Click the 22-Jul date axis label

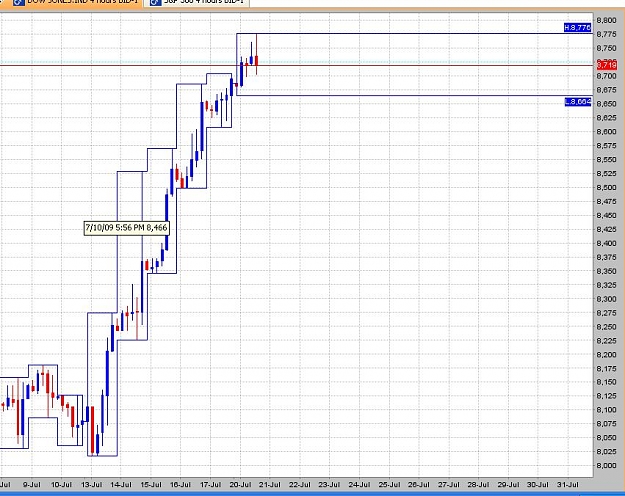coord(299,484)
